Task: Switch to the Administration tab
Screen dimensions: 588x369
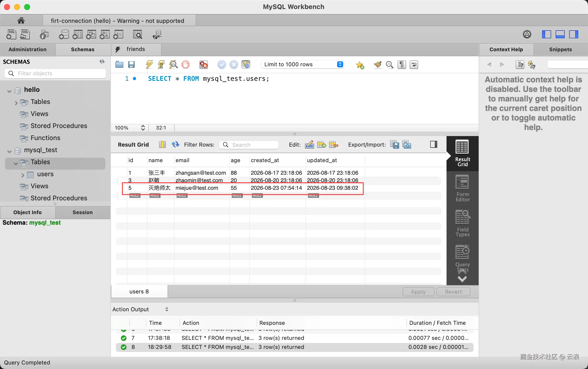Action: pos(28,49)
